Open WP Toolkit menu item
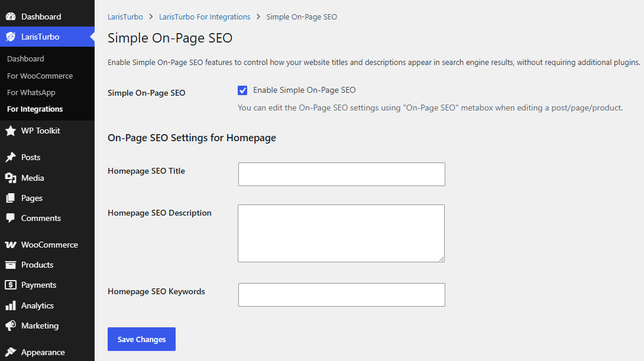644x361 pixels. click(x=47, y=131)
